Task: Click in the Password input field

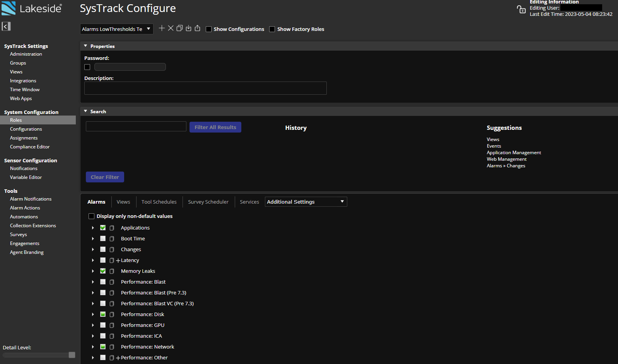Action: [130, 67]
